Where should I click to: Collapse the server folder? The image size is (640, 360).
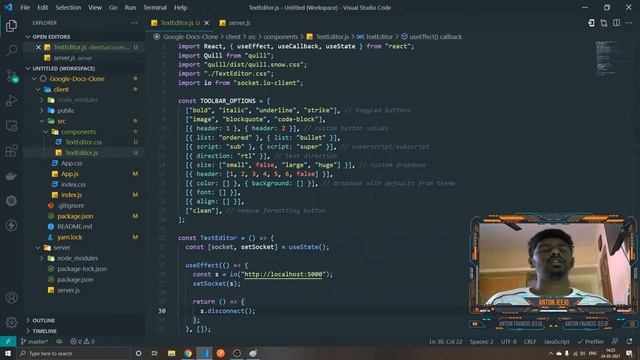click(x=84, y=248)
